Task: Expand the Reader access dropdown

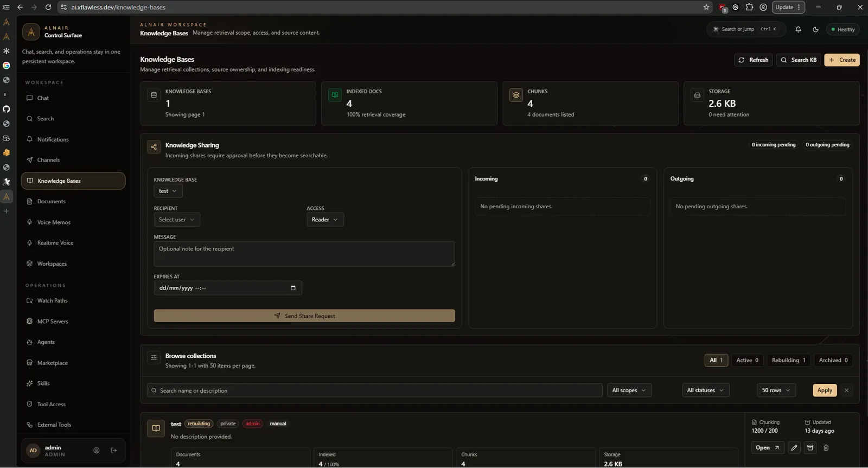Action: 325,220
